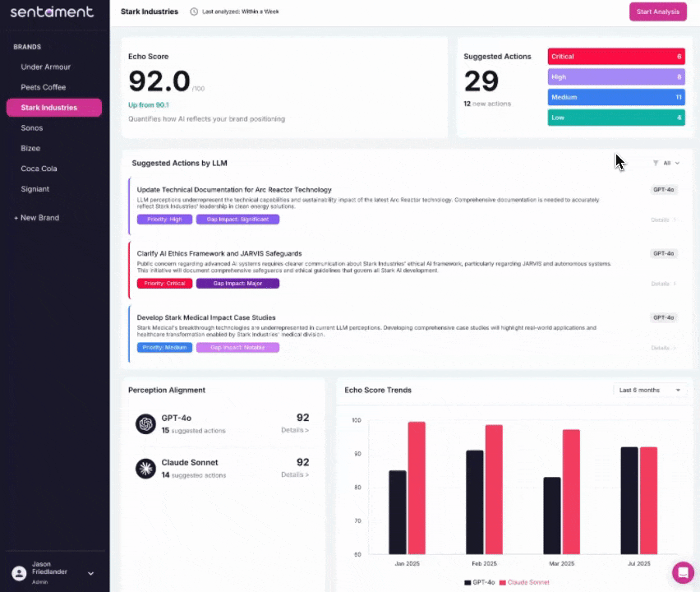Click + New Brand
This screenshot has height=592, width=700.
point(37,218)
